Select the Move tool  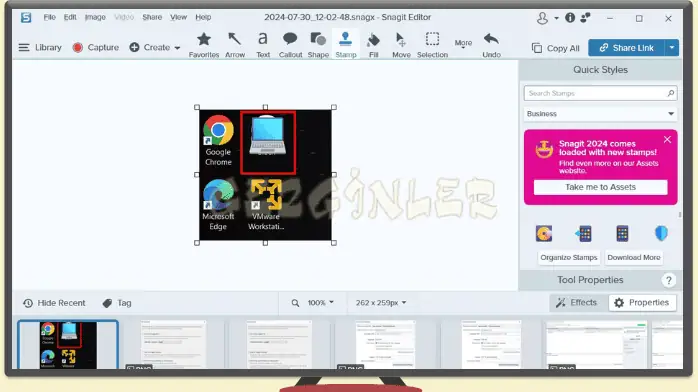(401, 44)
